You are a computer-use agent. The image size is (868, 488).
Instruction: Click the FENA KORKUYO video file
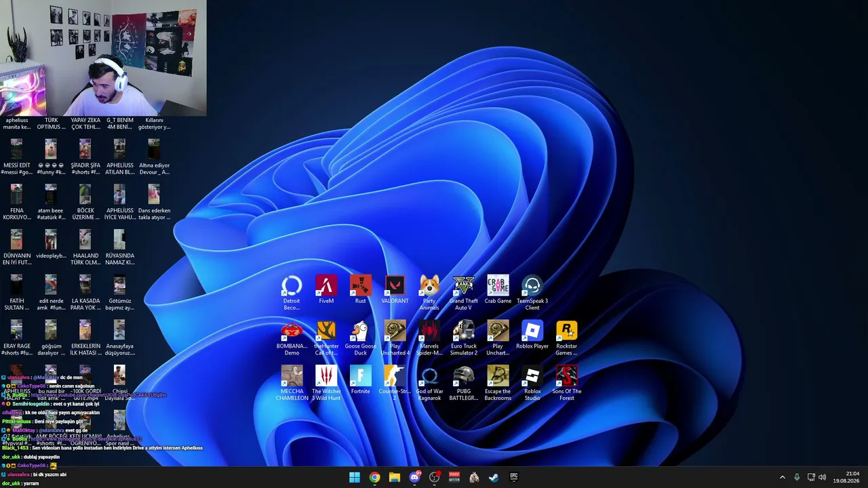coord(16,203)
